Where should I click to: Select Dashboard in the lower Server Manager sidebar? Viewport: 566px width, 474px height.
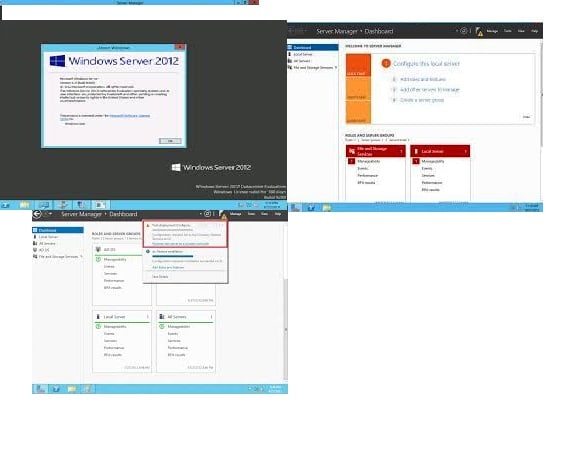58,230
